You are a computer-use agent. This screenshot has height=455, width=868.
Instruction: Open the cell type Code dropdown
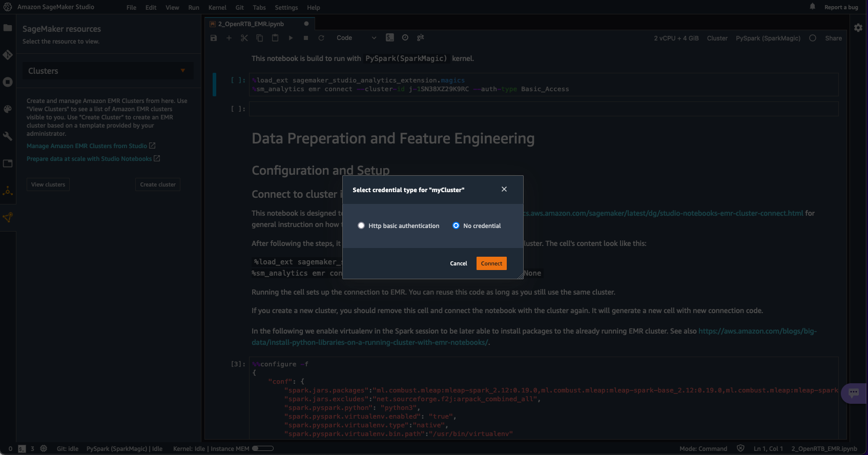tap(356, 38)
